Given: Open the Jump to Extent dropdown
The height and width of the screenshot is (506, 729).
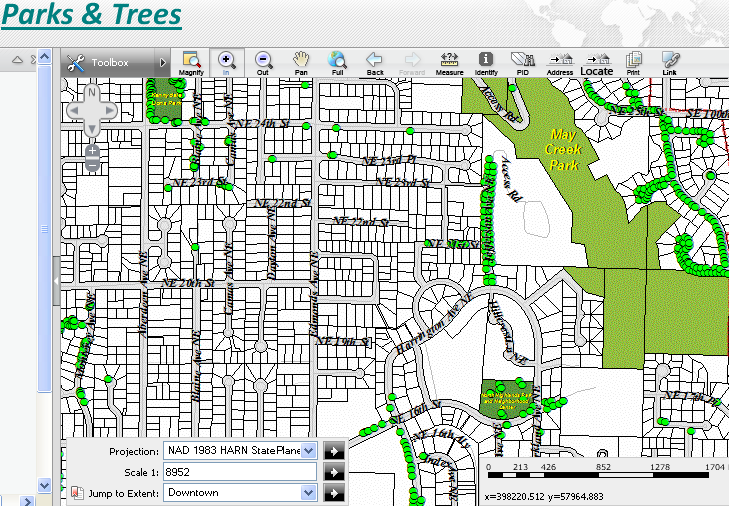Looking at the screenshot, I should coord(308,493).
